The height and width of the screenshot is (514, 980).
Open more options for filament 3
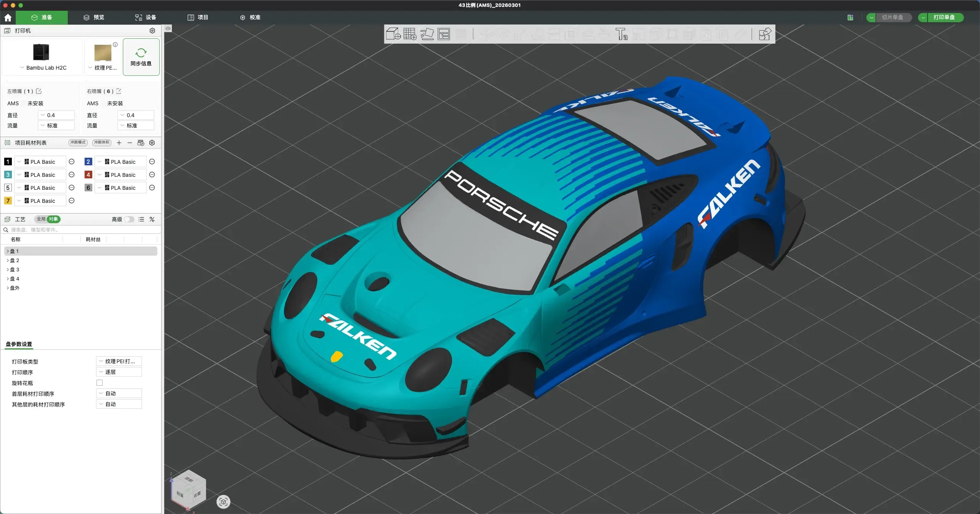click(x=72, y=175)
